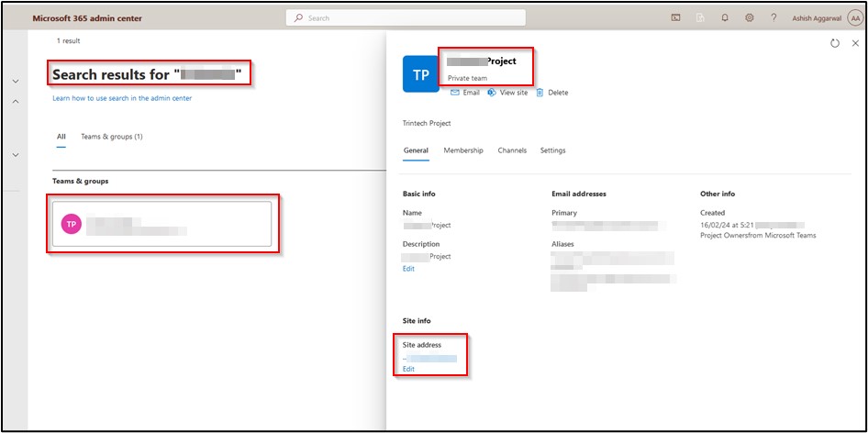Viewport: 868px width, 433px height.
Task: Open the Cloud Shell icon in header
Action: (675, 17)
